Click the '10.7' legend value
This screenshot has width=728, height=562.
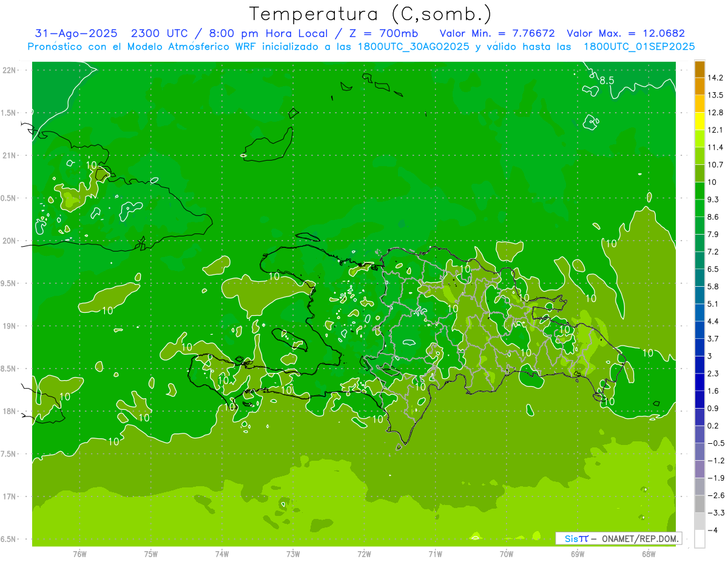pyautogui.click(x=715, y=164)
